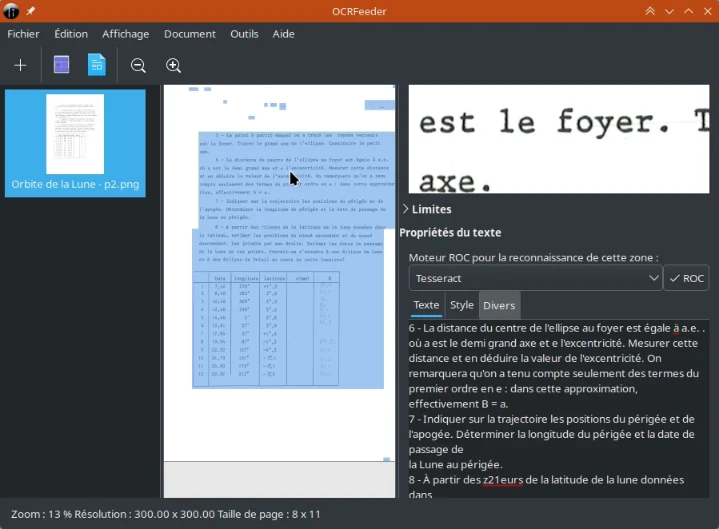Open the Tesseract OCR engine dropdown
This screenshot has width=719, height=529.
click(x=535, y=278)
